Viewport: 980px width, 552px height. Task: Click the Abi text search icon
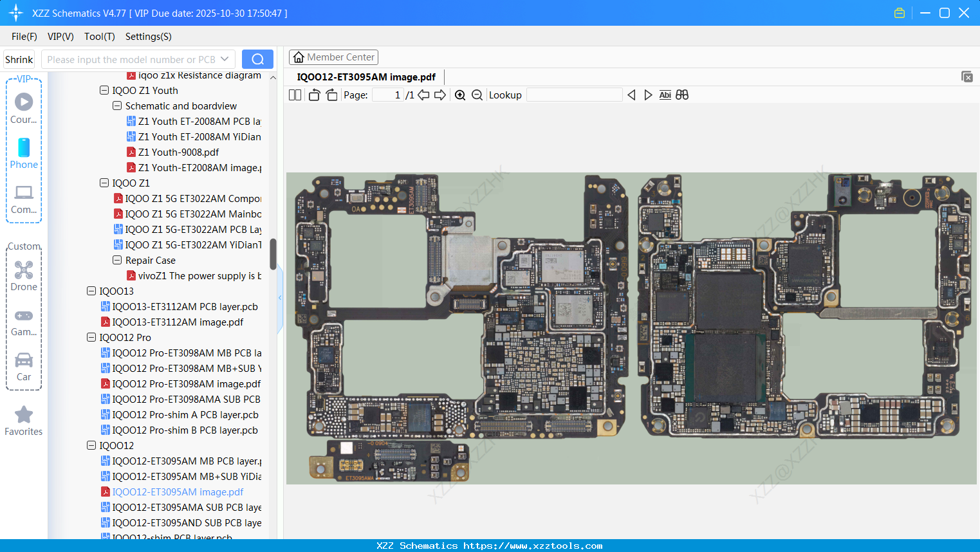click(x=665, y=95)
